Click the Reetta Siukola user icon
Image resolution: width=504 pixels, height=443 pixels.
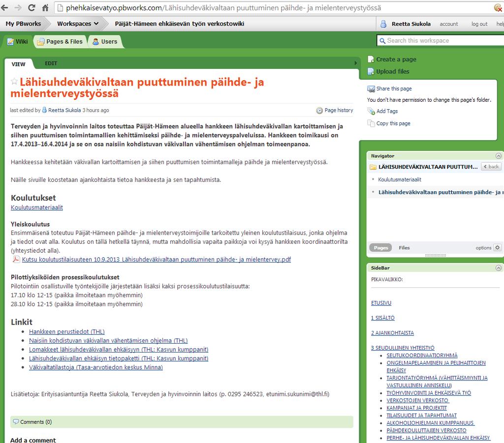tap(383, 24)
